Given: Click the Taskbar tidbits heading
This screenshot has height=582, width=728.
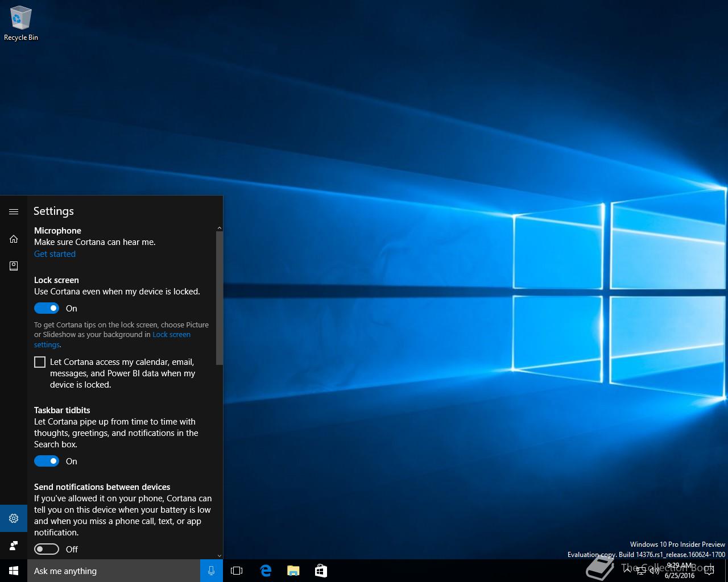Looking at the screenshot, I should coord(62,410).
